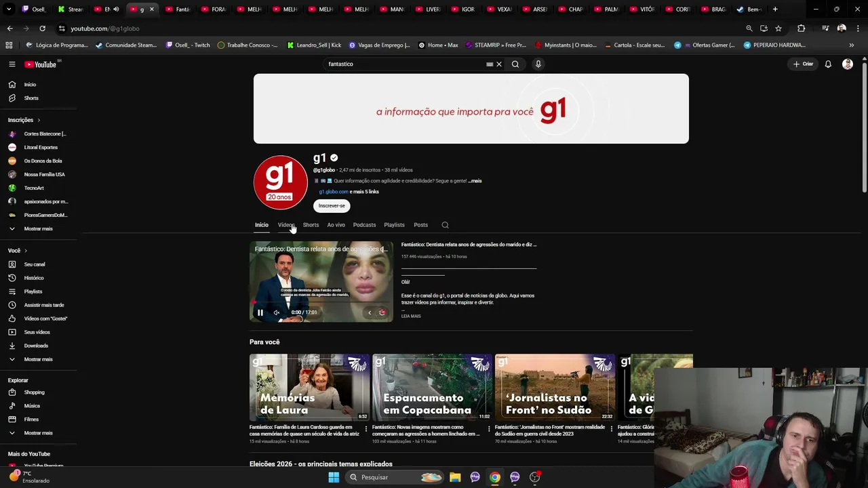Open options menu for Memórias de Laura video

point(366,428)
